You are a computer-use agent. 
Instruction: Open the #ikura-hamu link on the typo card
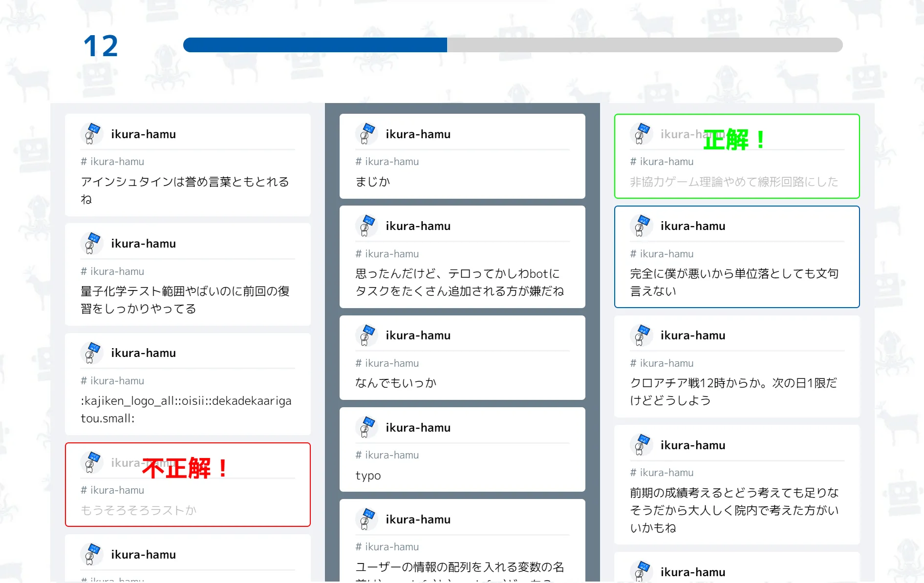387,455
